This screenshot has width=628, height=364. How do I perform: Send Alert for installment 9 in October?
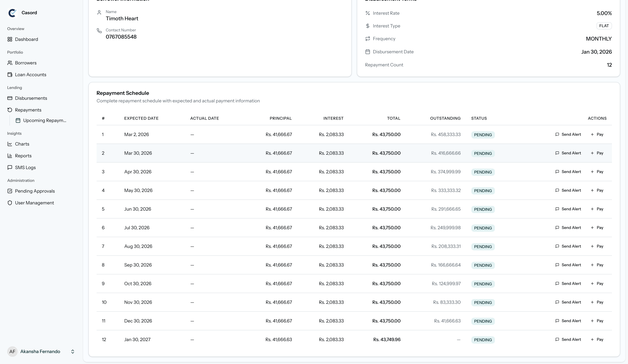point(568,284)
